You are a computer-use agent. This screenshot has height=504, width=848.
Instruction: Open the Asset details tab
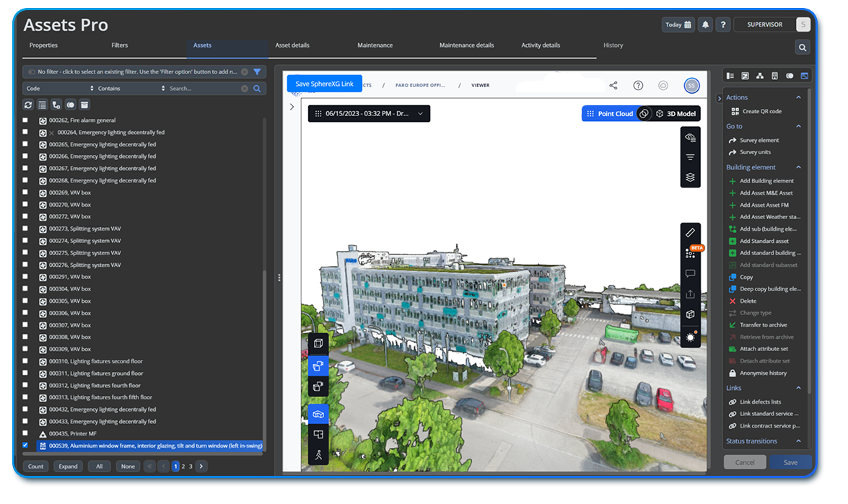(x=292, y=45)
